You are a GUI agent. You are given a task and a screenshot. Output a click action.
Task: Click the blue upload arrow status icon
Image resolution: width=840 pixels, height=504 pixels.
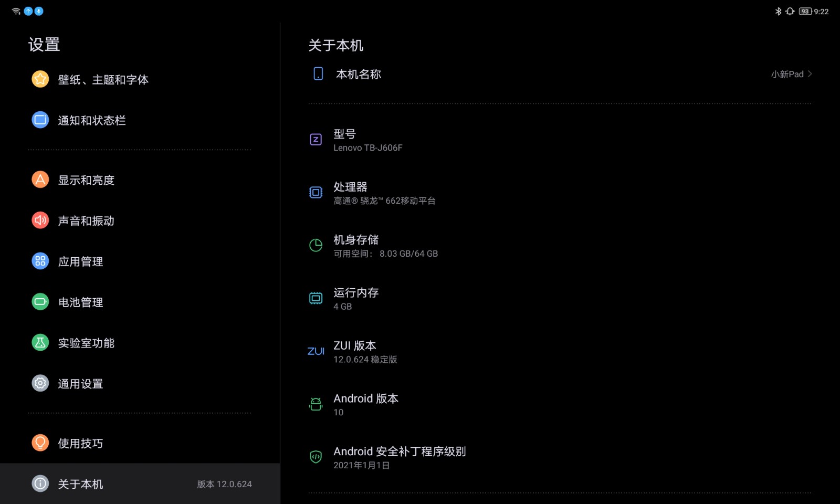click(x=28, y=11)
